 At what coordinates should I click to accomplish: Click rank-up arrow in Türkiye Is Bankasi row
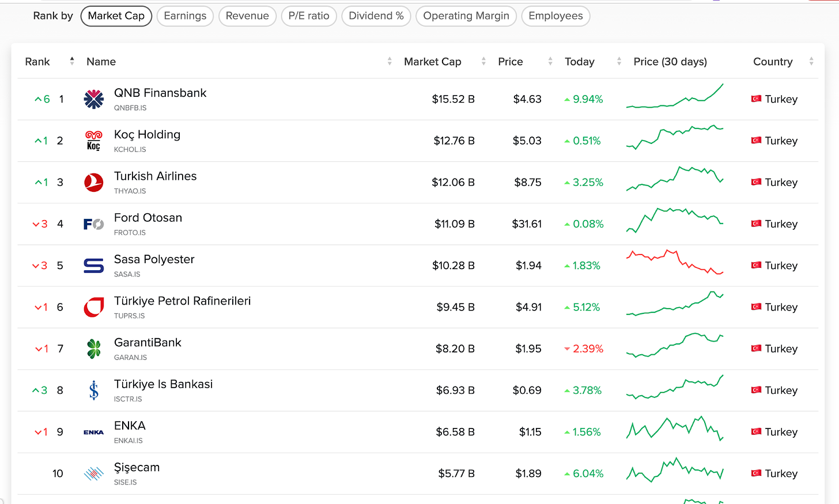pyautogui.click(x=36, y=391)
